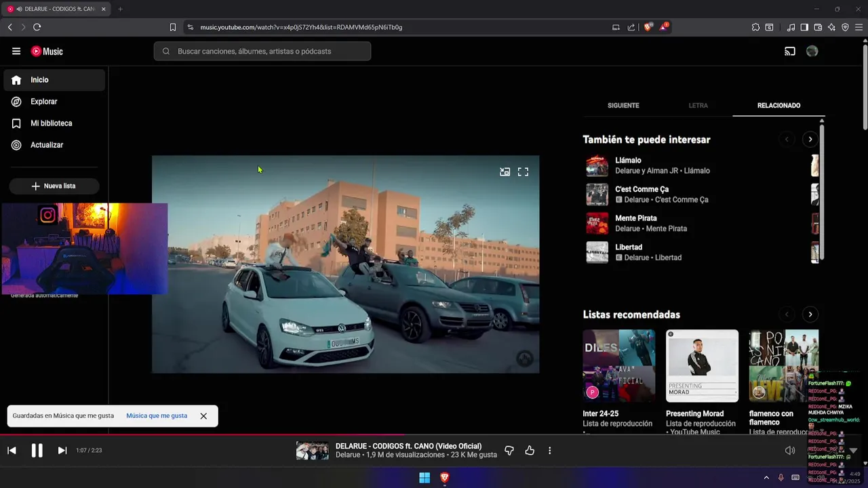Open the Brave main menu
Image resolution: width=868 pixels, height=488 pixels.
tap(859, 27)
